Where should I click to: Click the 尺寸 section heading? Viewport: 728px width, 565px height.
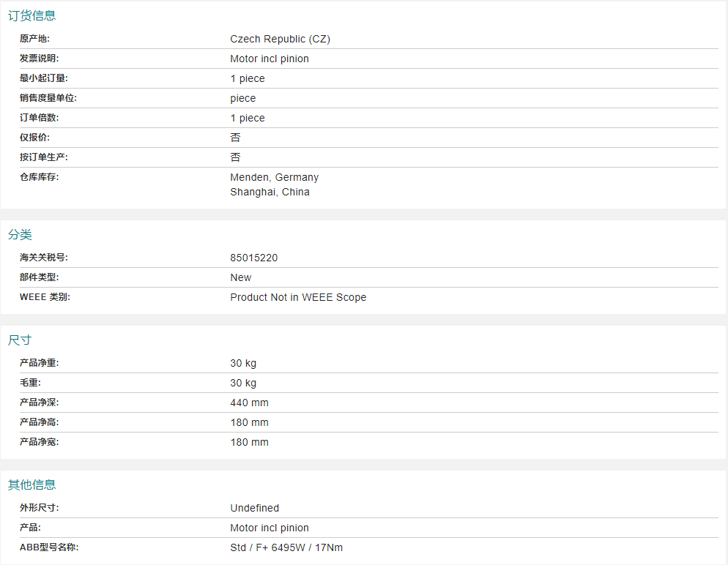pyautogui.click(x=20, y=340)
